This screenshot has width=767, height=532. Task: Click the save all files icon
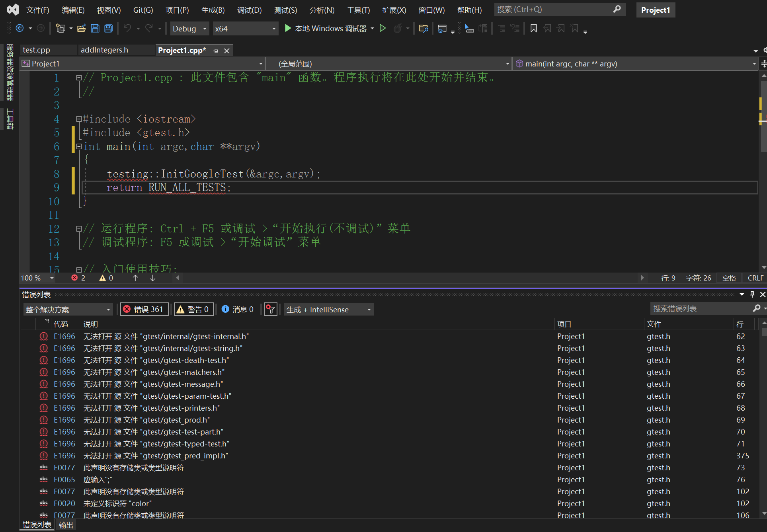108,28
